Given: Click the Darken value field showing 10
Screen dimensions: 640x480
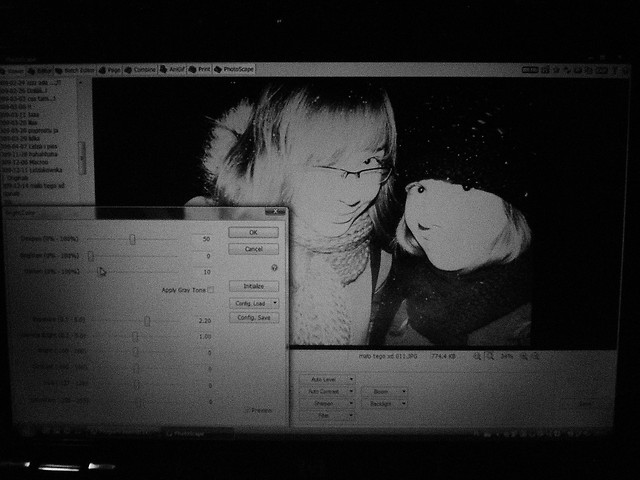Looking at the screenshot, I should [x=201, y=272].
